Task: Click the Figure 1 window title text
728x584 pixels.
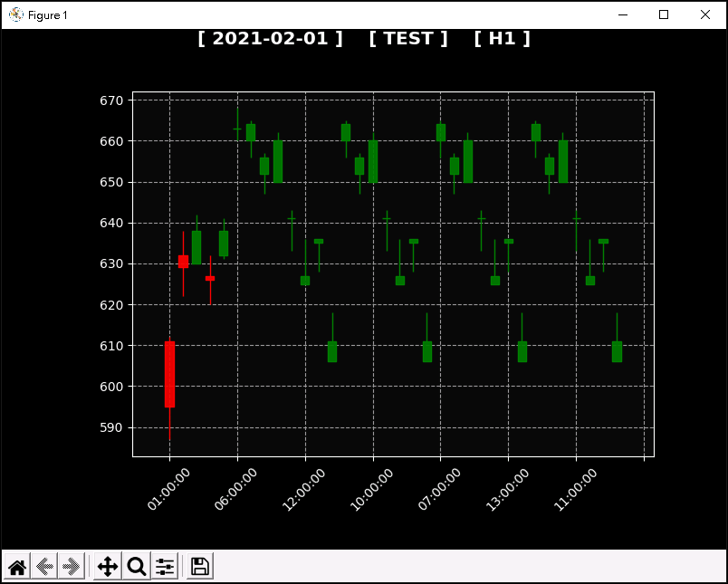Action: [x=48, y=15]
